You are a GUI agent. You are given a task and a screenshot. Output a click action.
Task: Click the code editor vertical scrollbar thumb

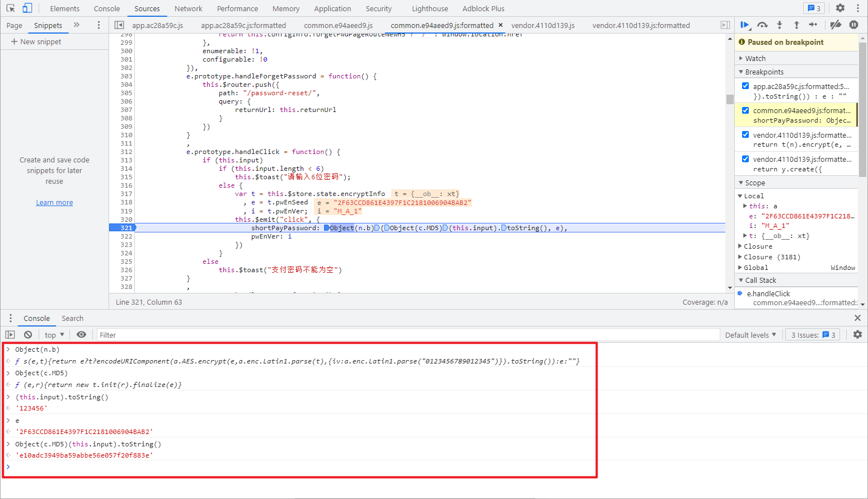[x=730, y=99]
